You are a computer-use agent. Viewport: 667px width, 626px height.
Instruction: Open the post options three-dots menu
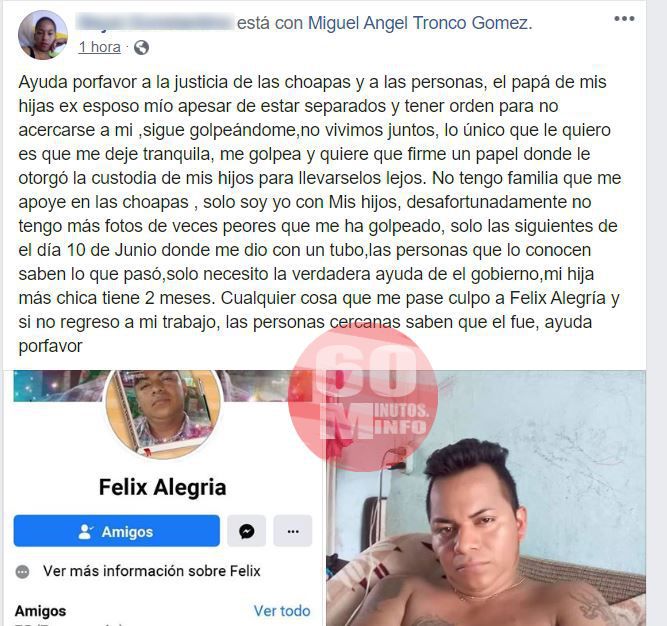point(624,19)
